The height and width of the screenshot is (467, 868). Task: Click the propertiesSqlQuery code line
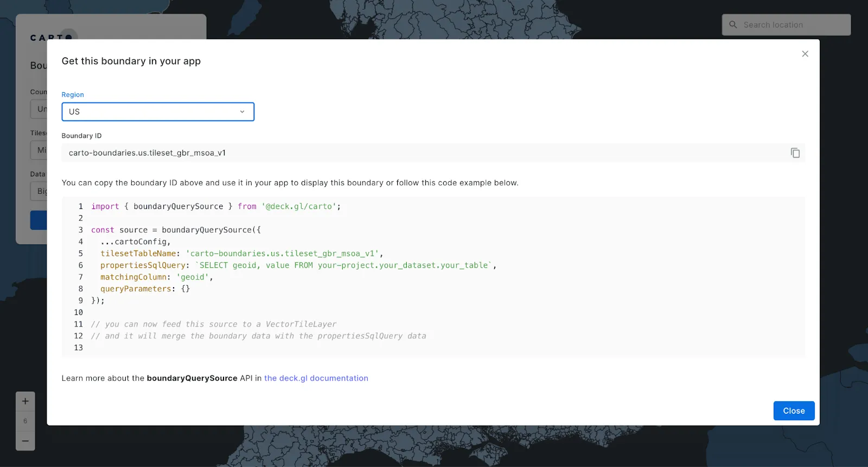[x=298, y=266]
